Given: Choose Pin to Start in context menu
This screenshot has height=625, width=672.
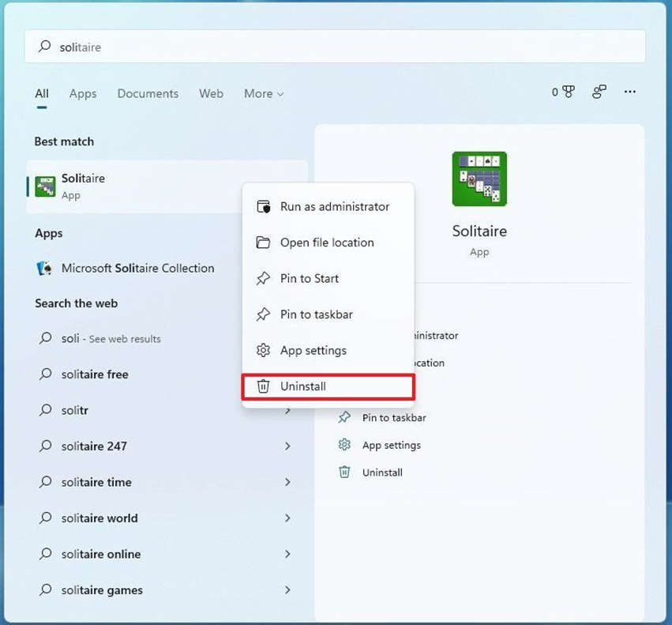Looking at the screenshot, I should [x=328, y=279].
